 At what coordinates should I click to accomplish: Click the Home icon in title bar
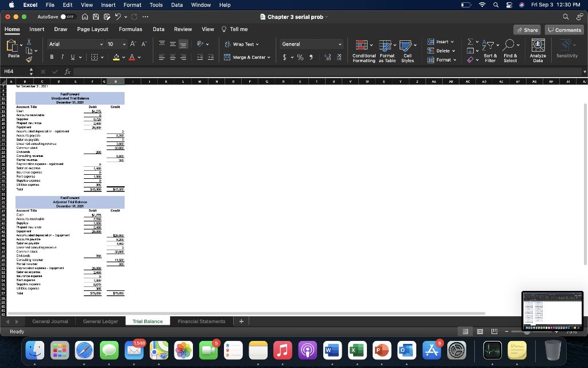pos(85,17)
